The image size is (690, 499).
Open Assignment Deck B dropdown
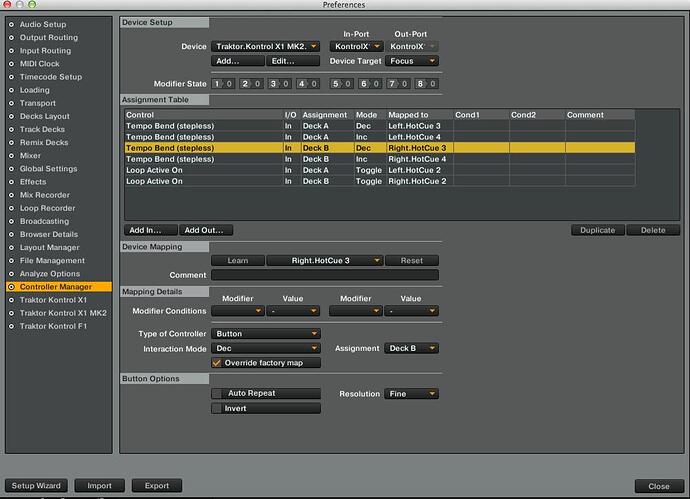pos(411,348)
